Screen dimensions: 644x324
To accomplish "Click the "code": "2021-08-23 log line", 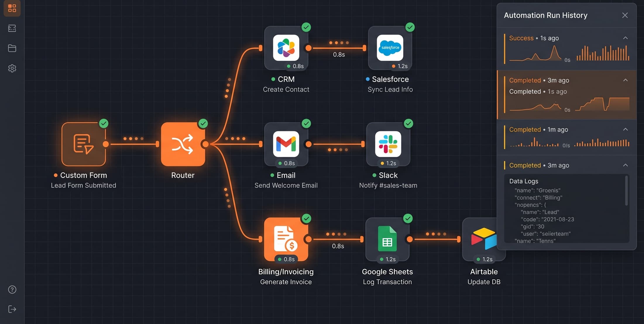I will click(547, 219).
